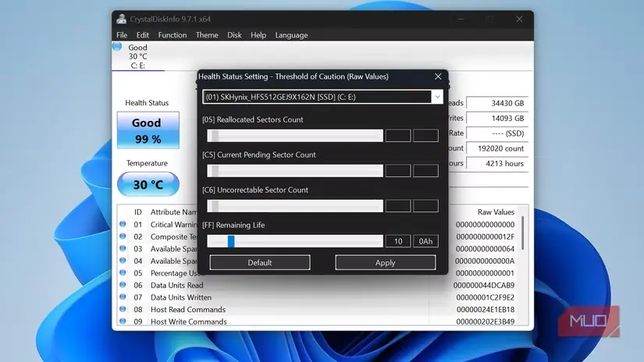This screenshot has width=644, height=362.
Task: Click the status icon for attribute 04
Action: pyautogui.click(x=123, y=261)
